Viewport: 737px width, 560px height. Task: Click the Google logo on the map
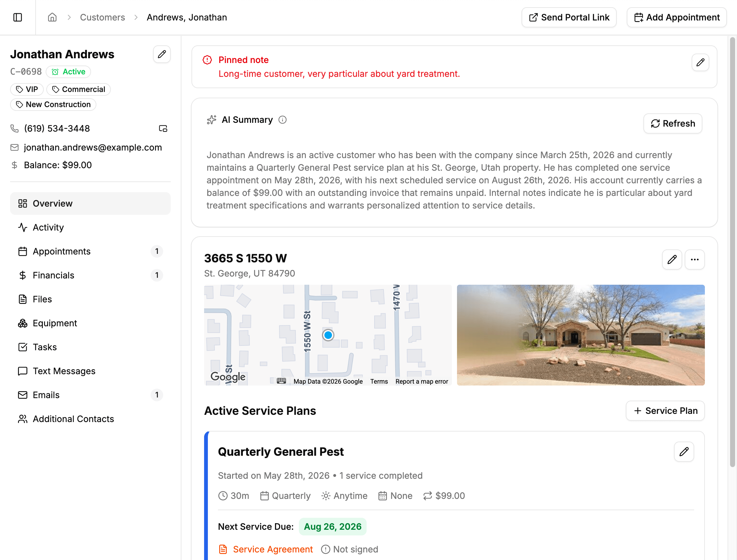[x=228, y=377]
